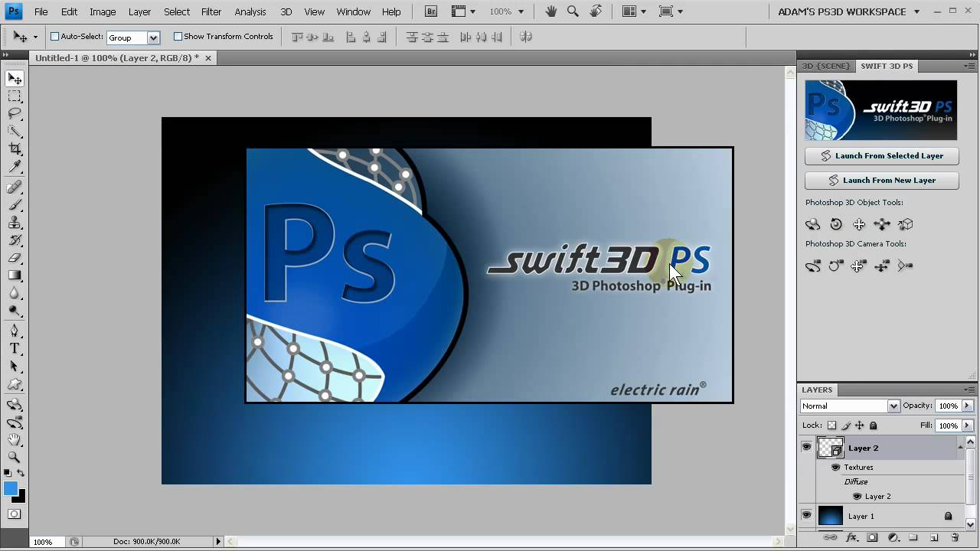This screenshot has height=551, width=980.
Task: Click the Launch From New Layer button
Action: (881, 180)
